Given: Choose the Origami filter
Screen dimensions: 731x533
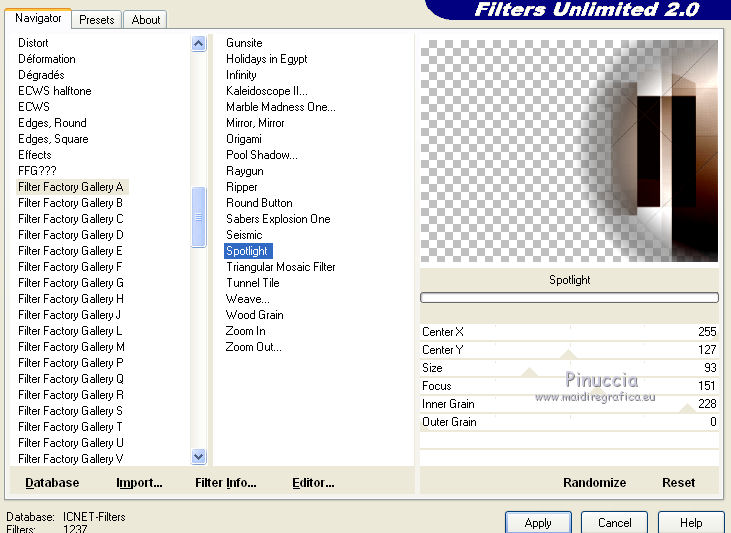Looking at the screenshot, I should (x=243, y=139).
